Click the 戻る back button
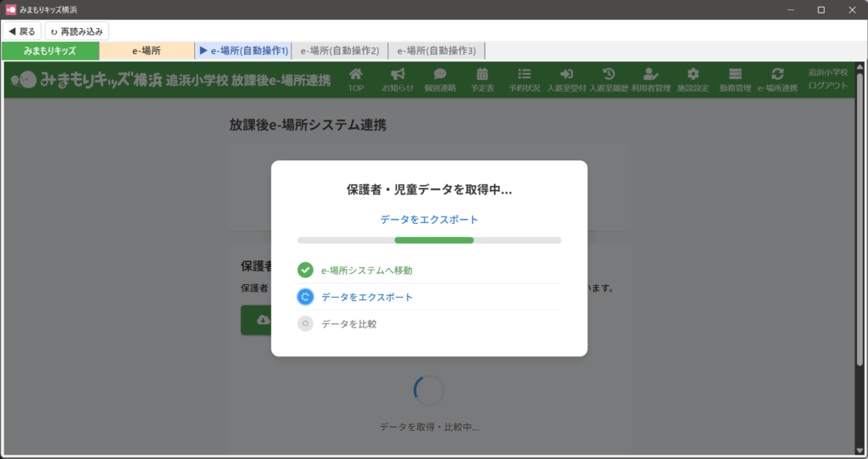 tap(22, 31)
